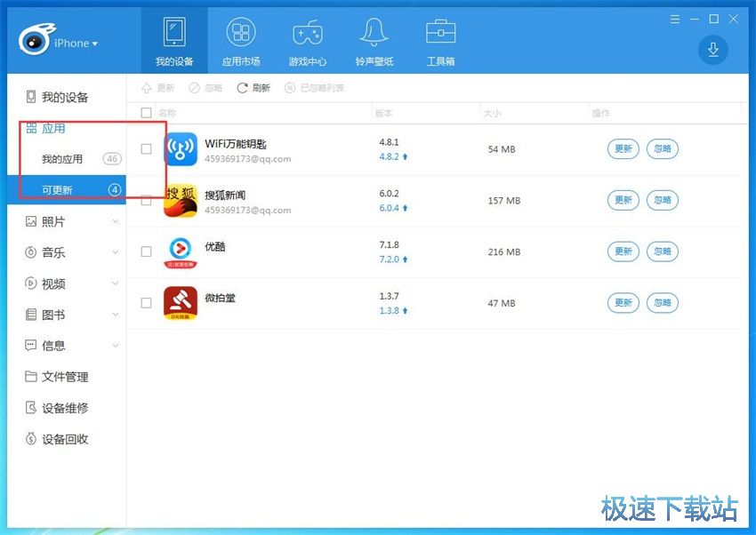Click the 应用 grid icon in sidebar

coord(31,128)
